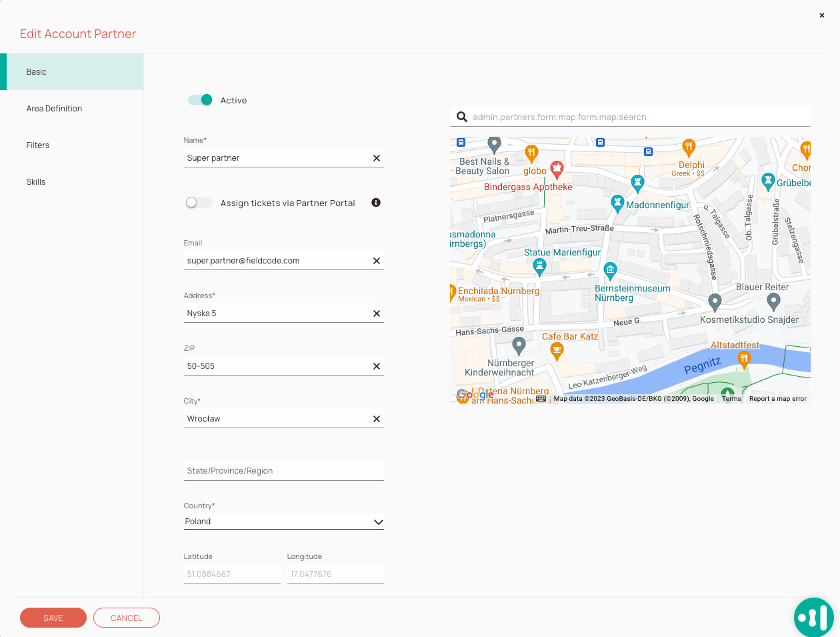Click the Street View pegman on the map
The image size is (840, 637).
[727, 394]
